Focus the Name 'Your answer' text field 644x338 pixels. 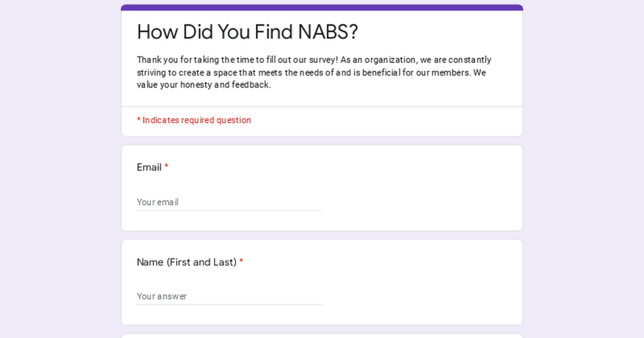[229, 296]
